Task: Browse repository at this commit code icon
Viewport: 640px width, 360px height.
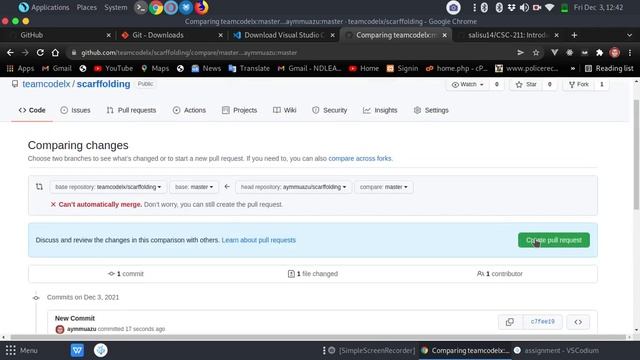Action: (578, 322)
